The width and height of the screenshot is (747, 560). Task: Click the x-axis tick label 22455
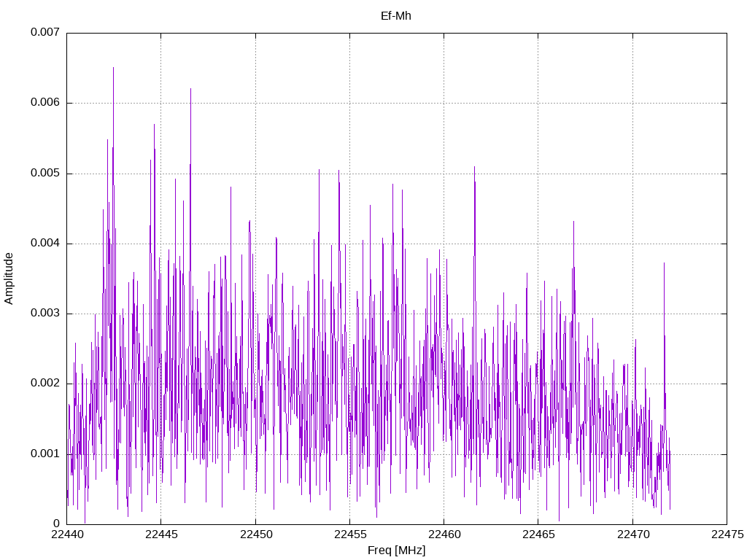[349, 534]
